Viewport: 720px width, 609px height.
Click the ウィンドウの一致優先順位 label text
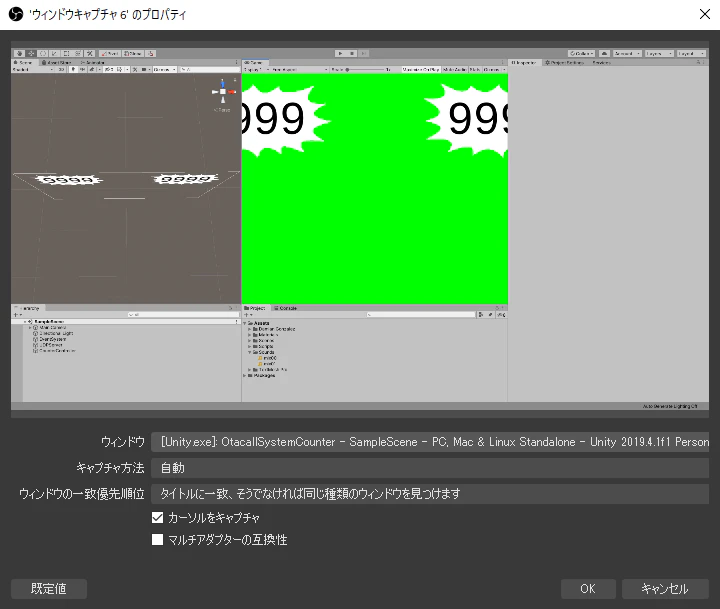pyautogui.click(x=82, y=494)
